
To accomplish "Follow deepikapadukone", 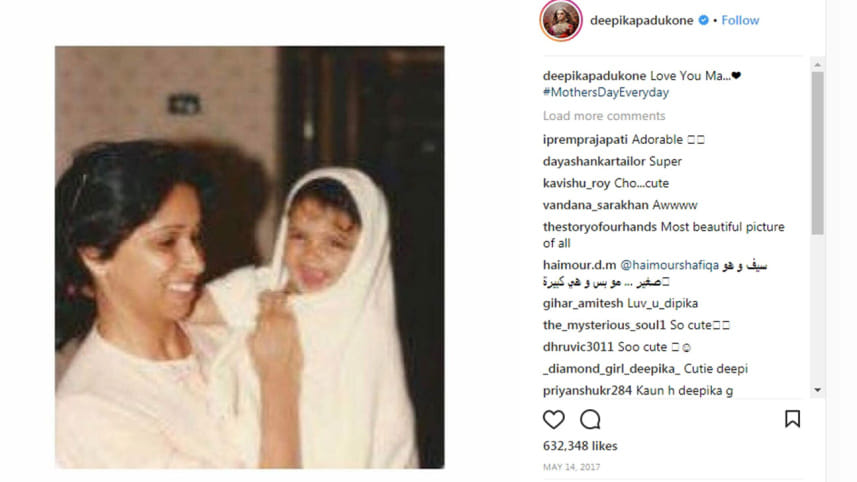I will 740,20.
